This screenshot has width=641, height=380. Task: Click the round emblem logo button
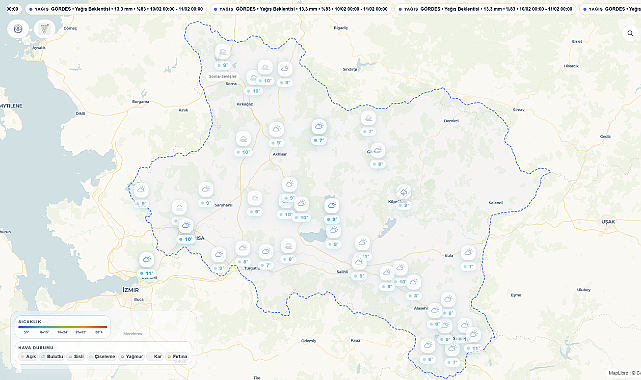[x=18, y=29]
